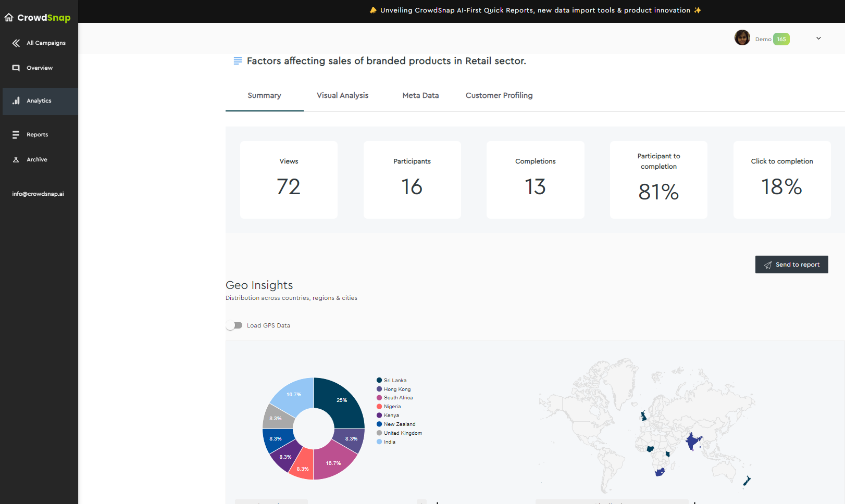845x504 pixels.
Task: Click the paper plane icon on Send to report
Action: (x=768, y=265)
